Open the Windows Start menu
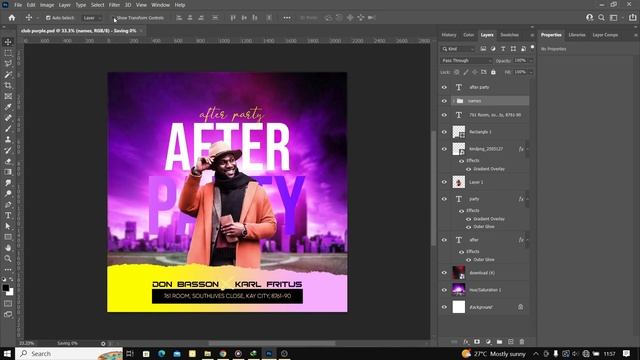The width and height of the screenshot is (640, 360). [7, 353]
